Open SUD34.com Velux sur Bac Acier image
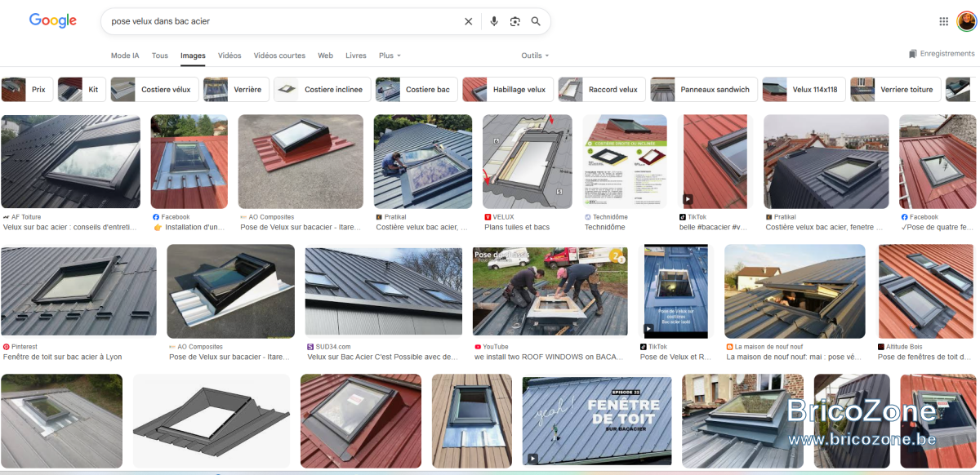The width and height of the screenshot is (980, 475). click(x=383, y=291)
